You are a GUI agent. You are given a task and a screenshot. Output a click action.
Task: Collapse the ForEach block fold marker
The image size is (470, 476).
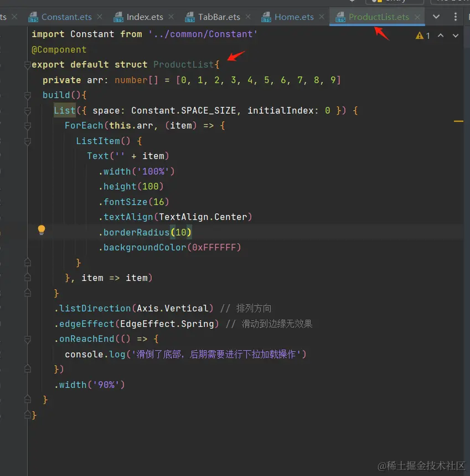[27, 126]
